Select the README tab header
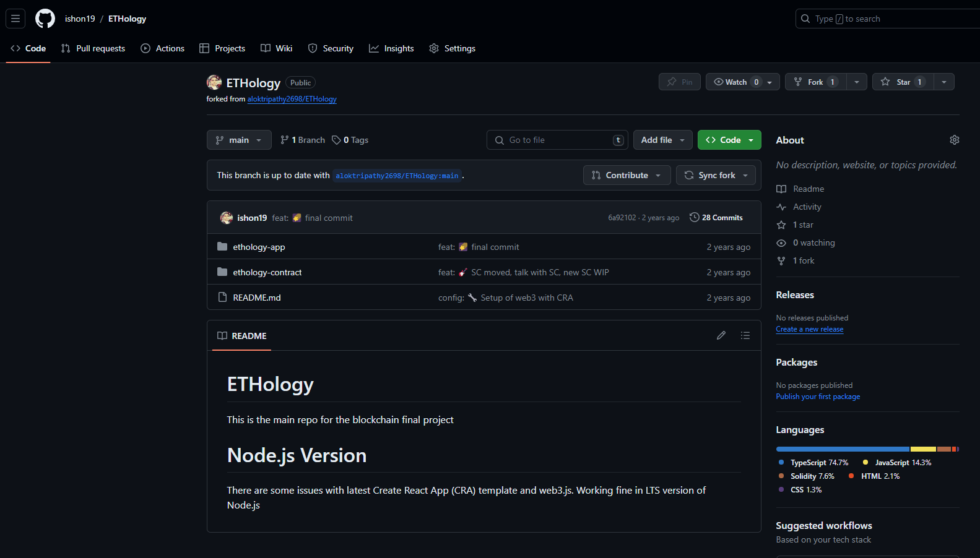This screenshot has height=558, width=980. (x=242, y=335)
